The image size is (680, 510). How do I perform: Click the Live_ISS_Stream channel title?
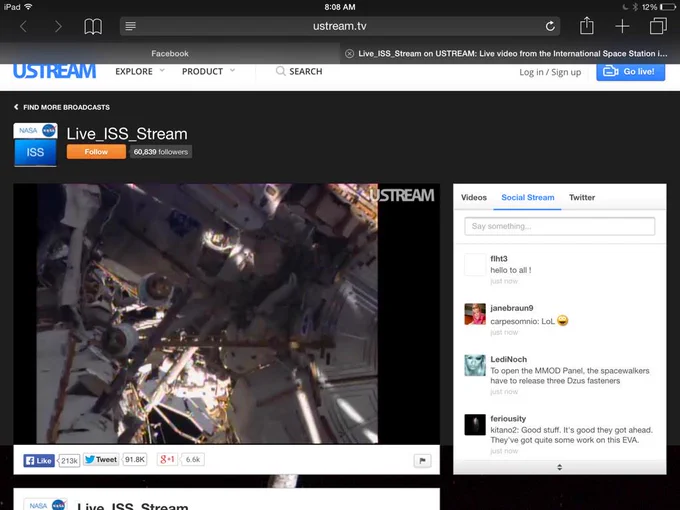[127, 134]
